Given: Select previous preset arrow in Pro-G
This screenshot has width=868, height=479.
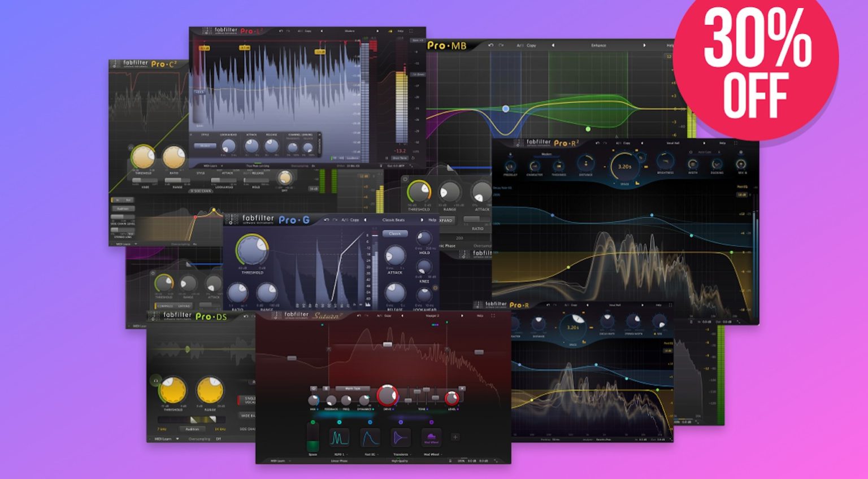Looking at the screenshot, I should click(x=365, y=220).
